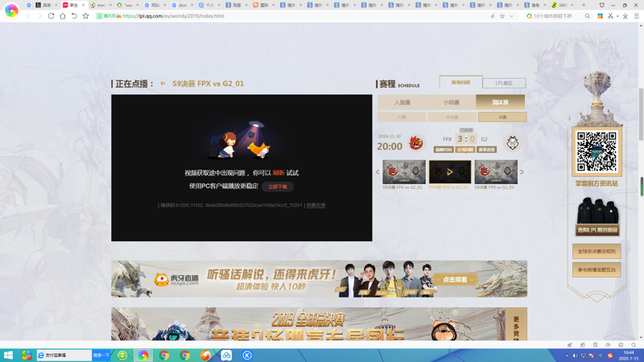Viewport: 644px width, 362px height.
Task: Open the downloads arrow icon
Action: 625,16
